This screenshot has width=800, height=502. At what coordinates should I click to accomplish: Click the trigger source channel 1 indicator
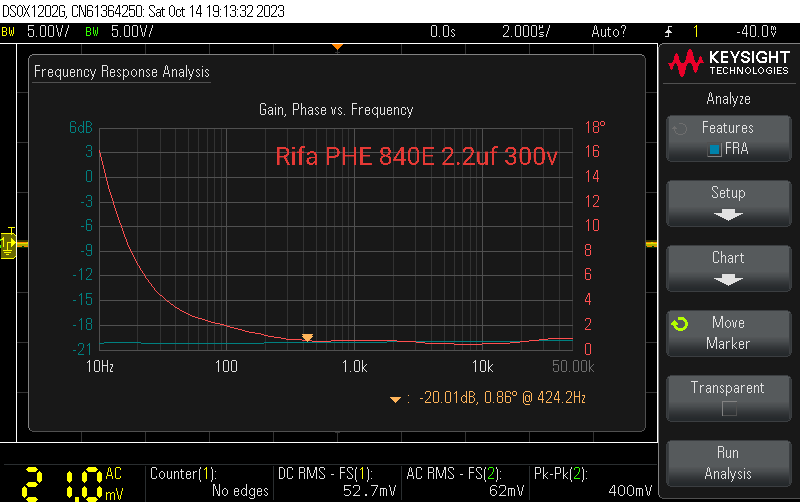click(695, 32)
